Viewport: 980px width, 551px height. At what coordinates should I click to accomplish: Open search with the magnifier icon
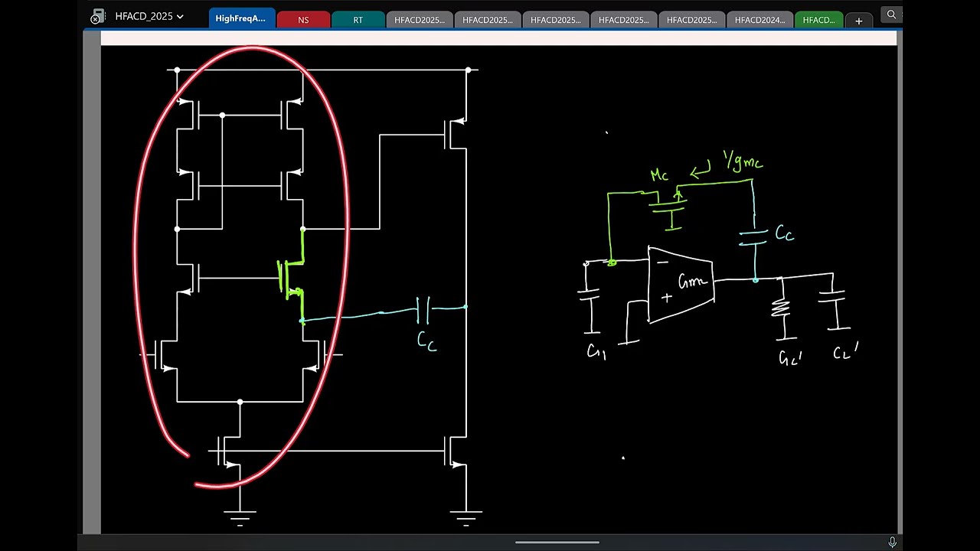tap(891, 15)
